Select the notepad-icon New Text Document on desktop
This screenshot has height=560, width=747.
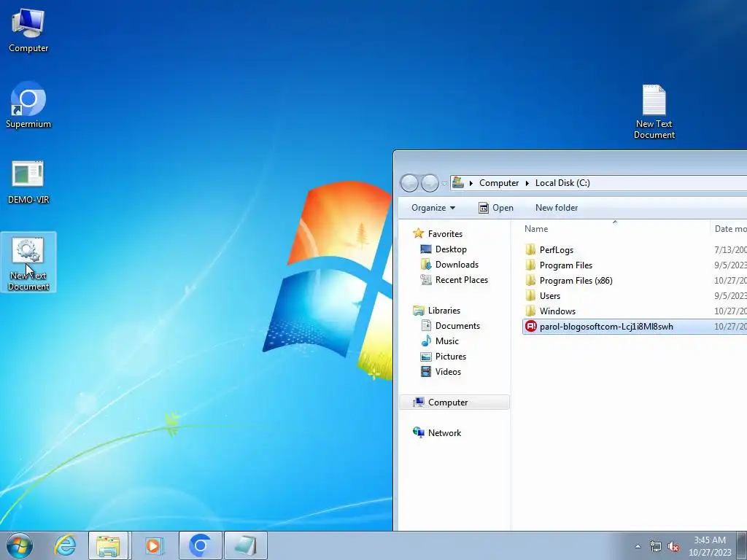pos(654,112)
